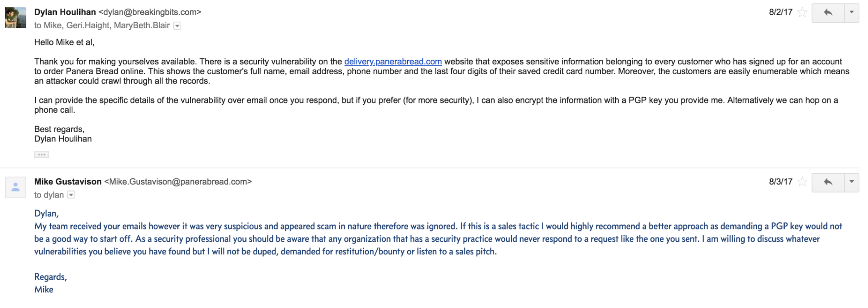Star the 8/3/17 email from Mike Gustavison
Image resolution: width=868 pixels, height=308 pixels.
(802, 182)
